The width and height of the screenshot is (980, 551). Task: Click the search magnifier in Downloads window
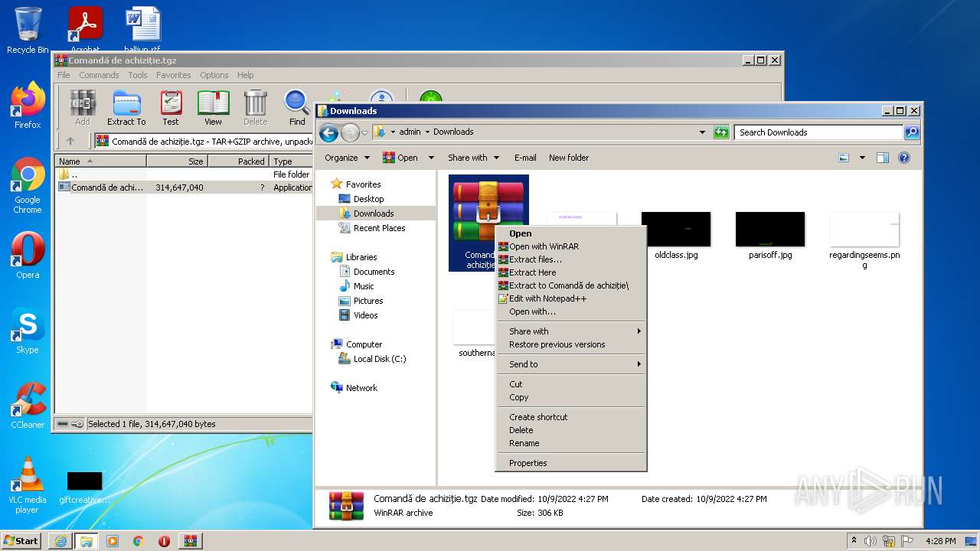(911, 132)
